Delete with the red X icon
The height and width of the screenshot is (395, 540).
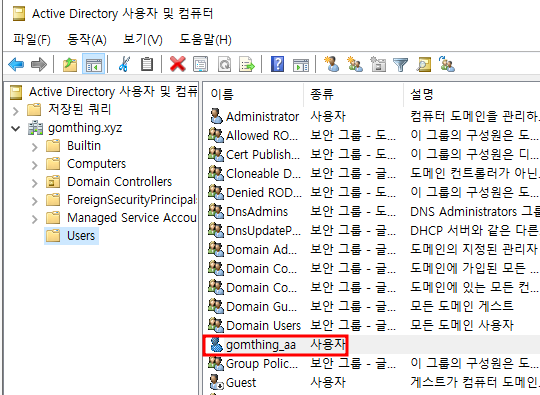pyautogui.click(x=178, y=64)
